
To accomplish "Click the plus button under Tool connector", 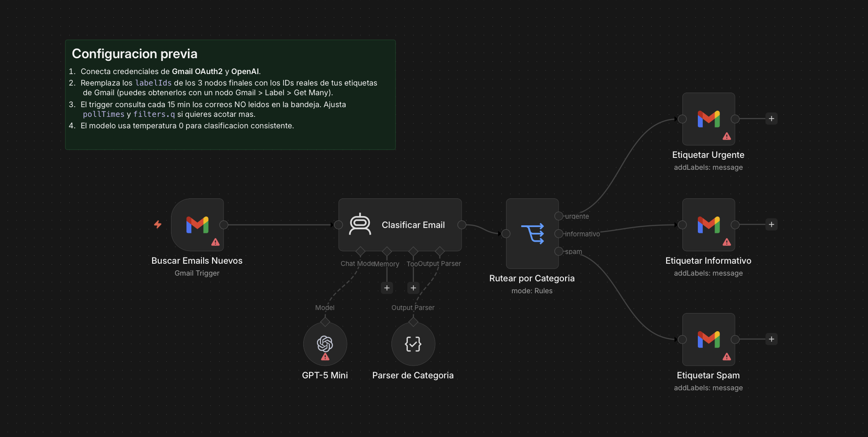I will click(413, 288).
